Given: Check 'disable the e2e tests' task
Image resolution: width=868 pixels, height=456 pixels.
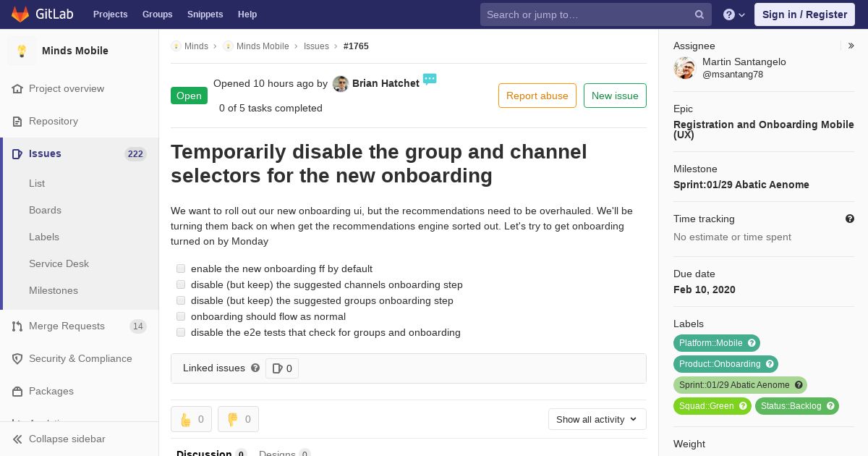Looking at the screenshot, I should [x=181, y=332].
